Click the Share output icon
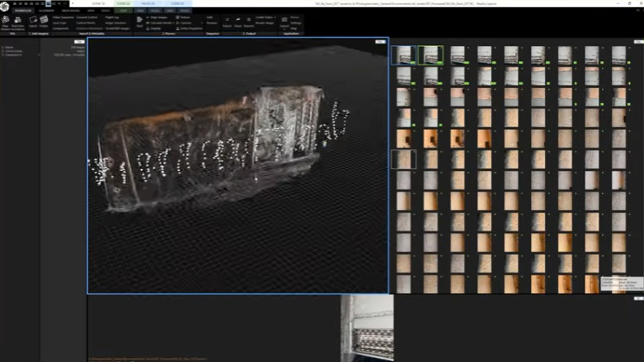 pyautogui.click(x=238, y=20)
